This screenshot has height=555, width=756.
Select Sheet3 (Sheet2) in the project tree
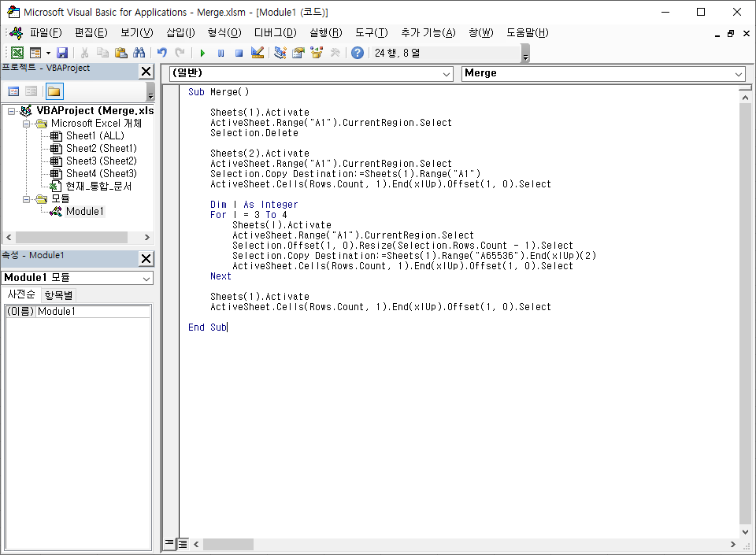[x=102, y=161]
